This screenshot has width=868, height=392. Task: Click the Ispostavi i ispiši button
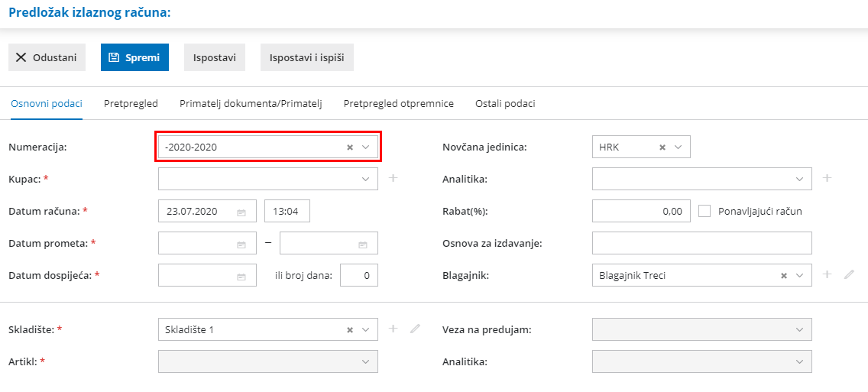tap(307, 57)
